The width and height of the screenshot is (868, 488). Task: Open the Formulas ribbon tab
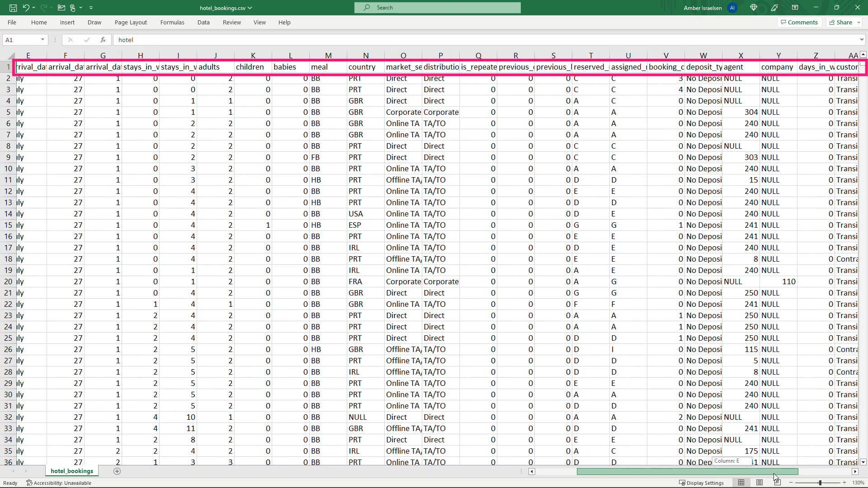point(172,22)
